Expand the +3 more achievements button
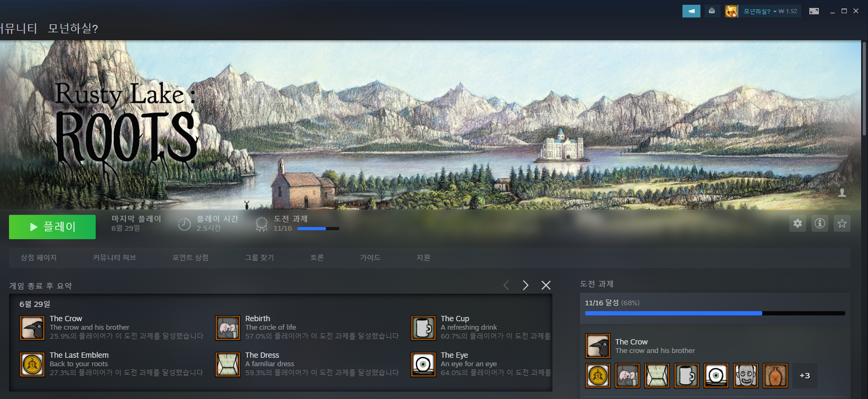This screenshot has width=868, height=399. coord(805,376)
